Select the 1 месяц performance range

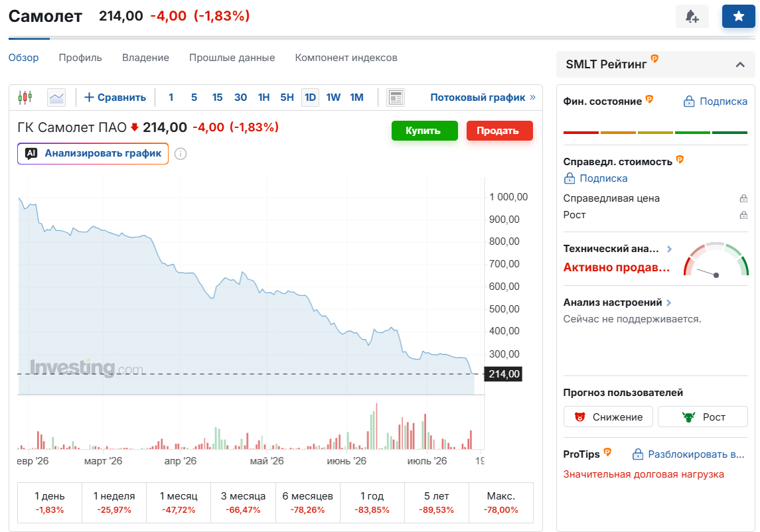point(179,502)
